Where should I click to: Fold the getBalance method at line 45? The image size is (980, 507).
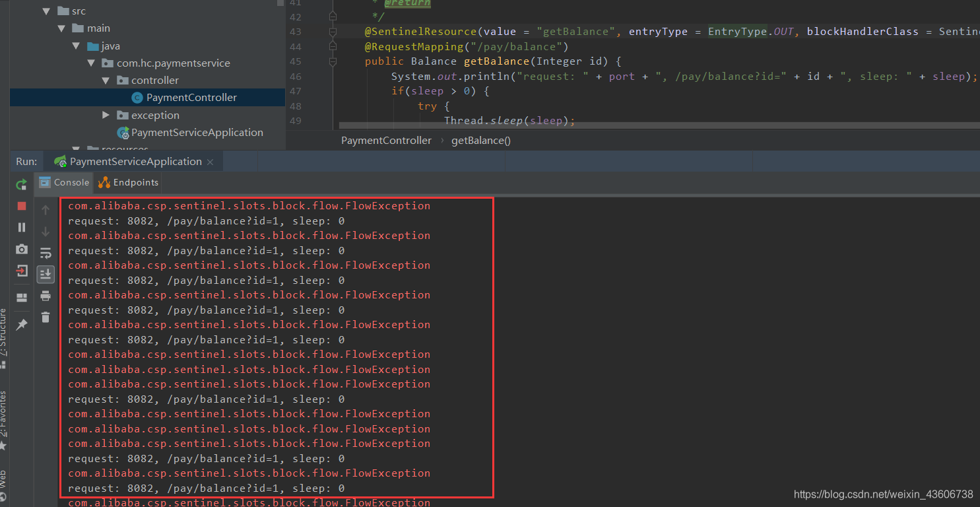pyautogui.click(x=333, y=61)
